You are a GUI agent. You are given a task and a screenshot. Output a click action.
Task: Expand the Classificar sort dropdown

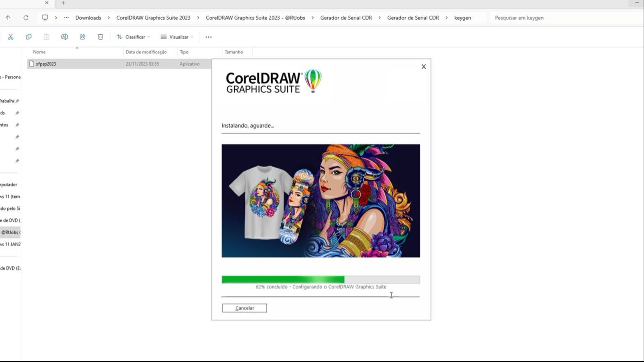[133, 37]
